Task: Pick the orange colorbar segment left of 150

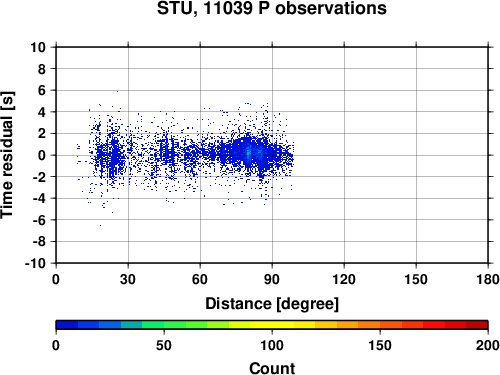Action: click(x=369, y=325)
